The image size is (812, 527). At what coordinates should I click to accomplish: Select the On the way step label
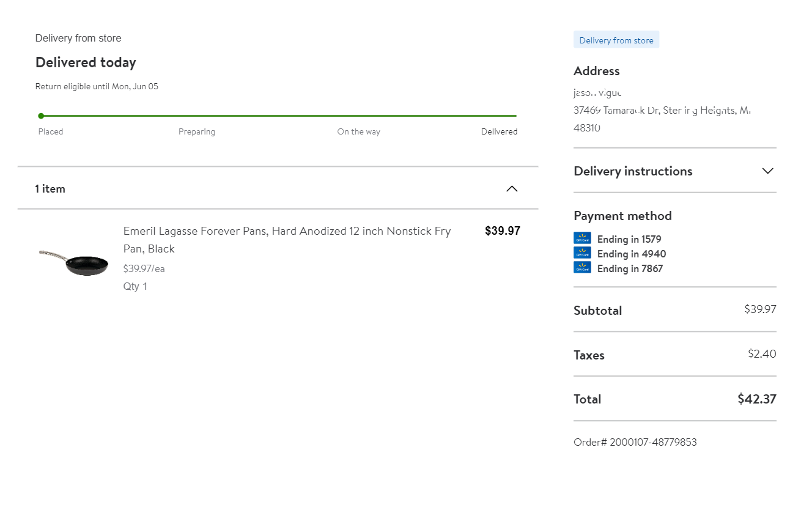click(358, 131)
